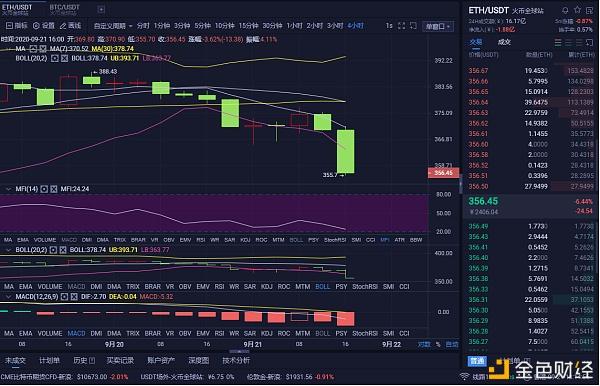Viewport: 600px width, 386px height.
Task: Open MACD(12,26,9) settings icon
Action: (65, 297)
